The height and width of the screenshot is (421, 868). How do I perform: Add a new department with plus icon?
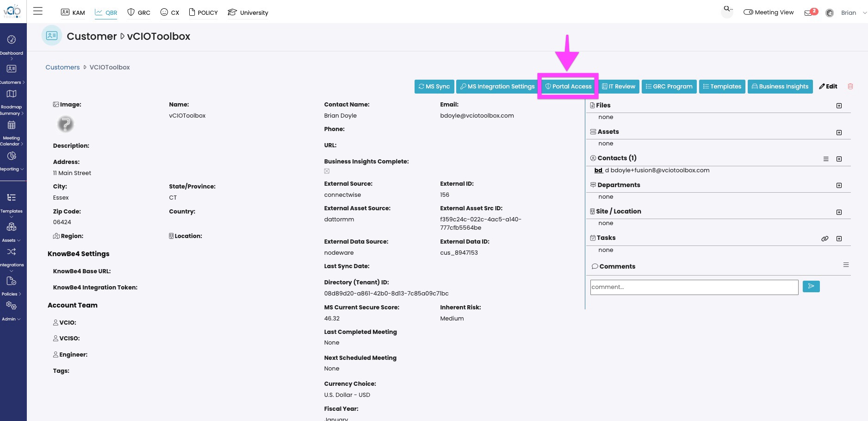[839, 185]
